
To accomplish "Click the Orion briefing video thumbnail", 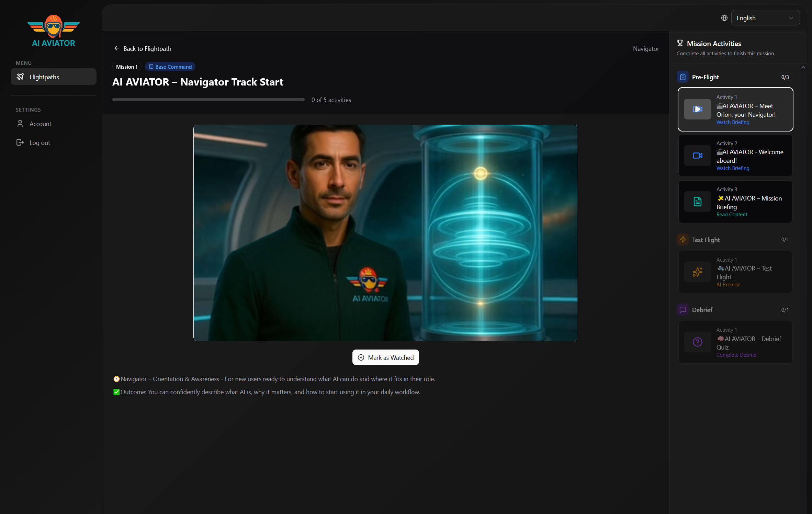I will point(385,232).
